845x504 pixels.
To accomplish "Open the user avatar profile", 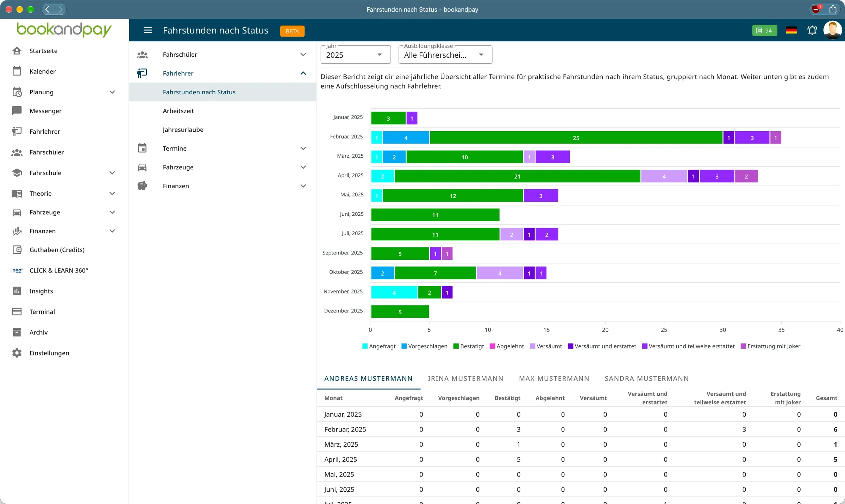I will point(833,30).
